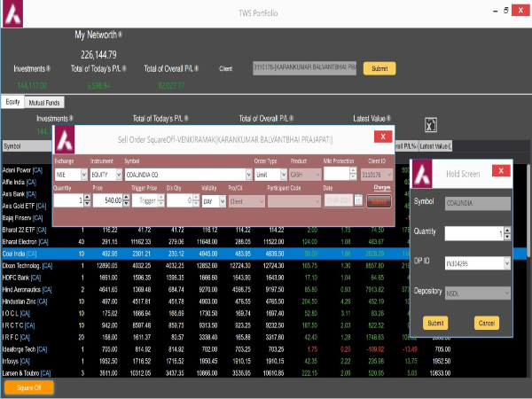Open the Validity DAY dropdown
Screen dimensions: 532x399
coord(223,201)
